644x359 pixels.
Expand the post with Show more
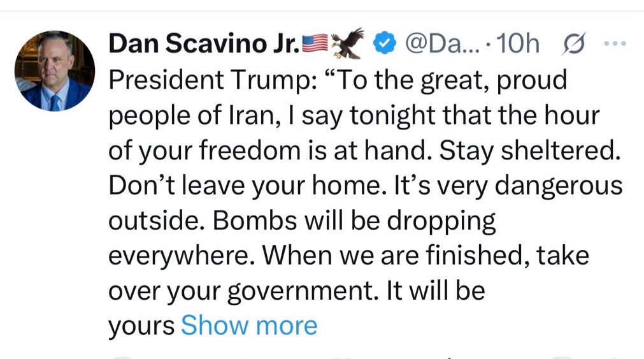point(249,326)
